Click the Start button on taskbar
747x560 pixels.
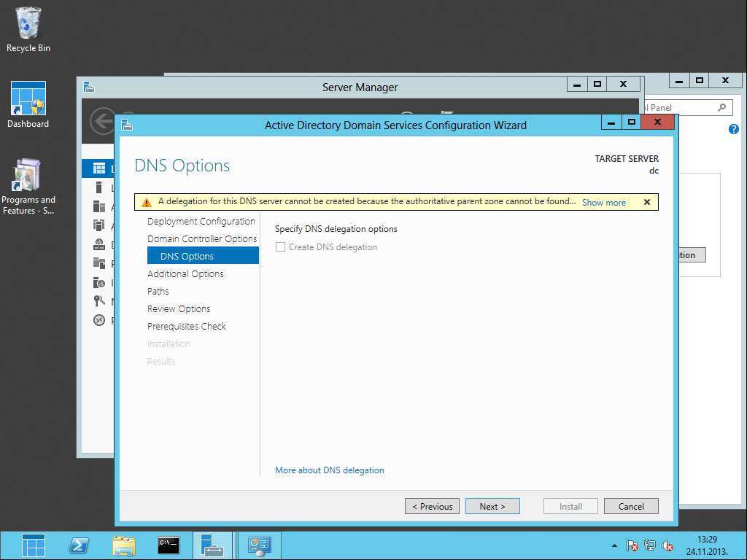(x=34, y=545)
